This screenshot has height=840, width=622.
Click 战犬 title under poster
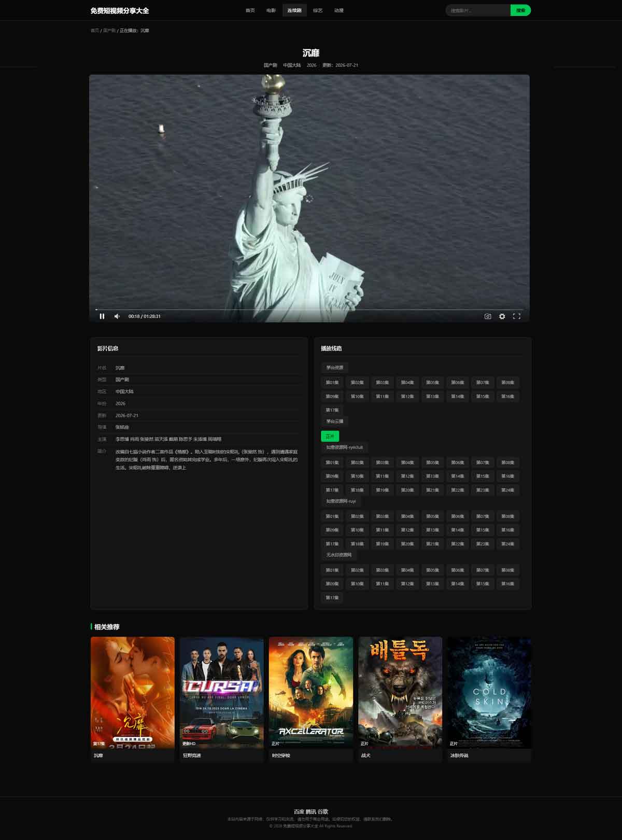point(366,756)
